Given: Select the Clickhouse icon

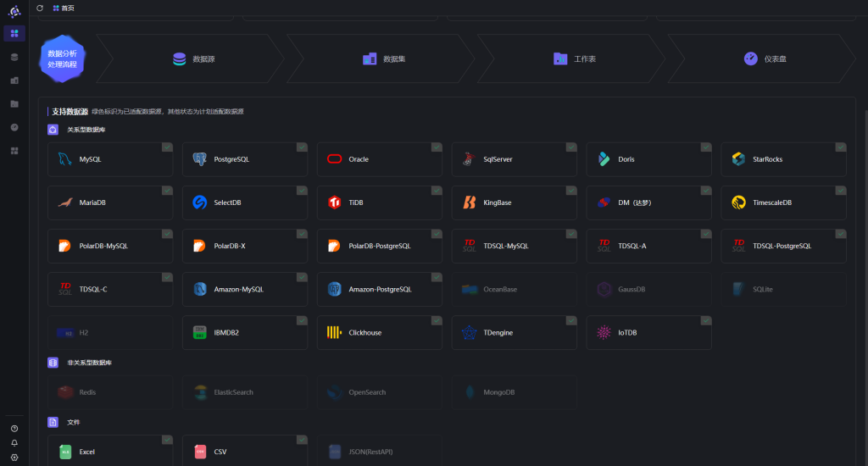Looking at the screenshot, I should 334,333.
